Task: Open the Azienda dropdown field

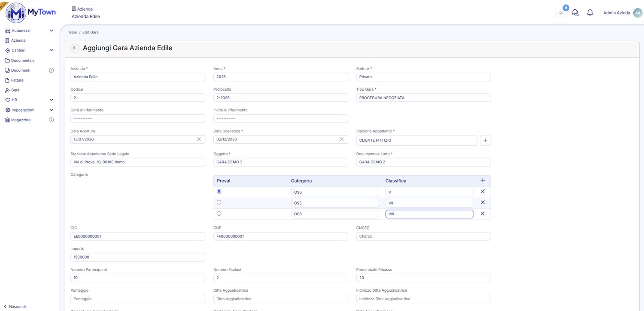Action: click(138, 77)
